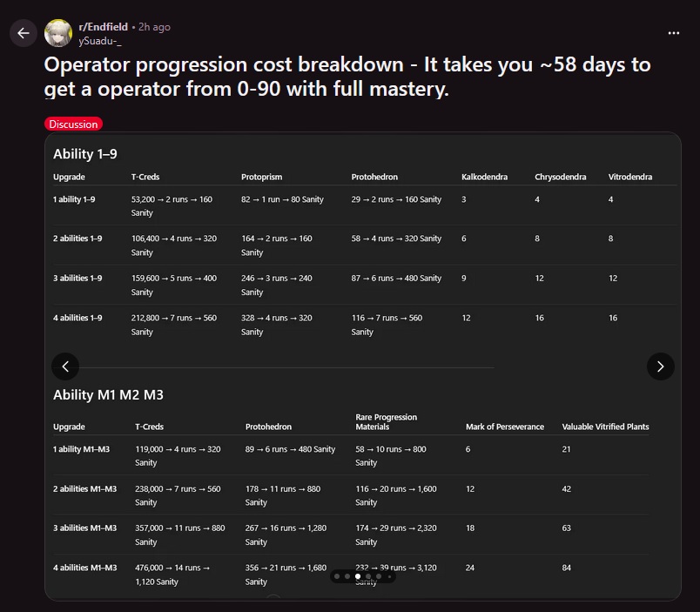The width and height of the screenshot is (700, 612).
Task: Click the '116 → 20 runs → 1,600 Sanity' cell
Action: [x=396, y=495]
